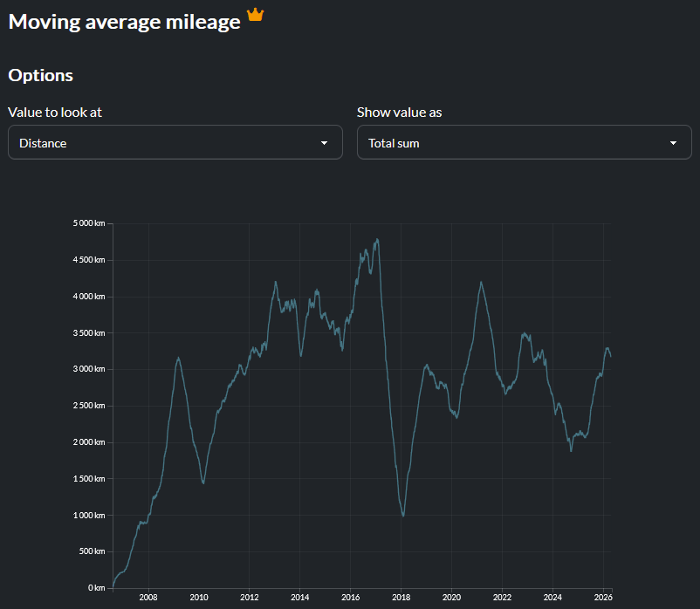
Task: Click the 2020 x-axis label
Action: pyautogui.click(x=451, y=598)
